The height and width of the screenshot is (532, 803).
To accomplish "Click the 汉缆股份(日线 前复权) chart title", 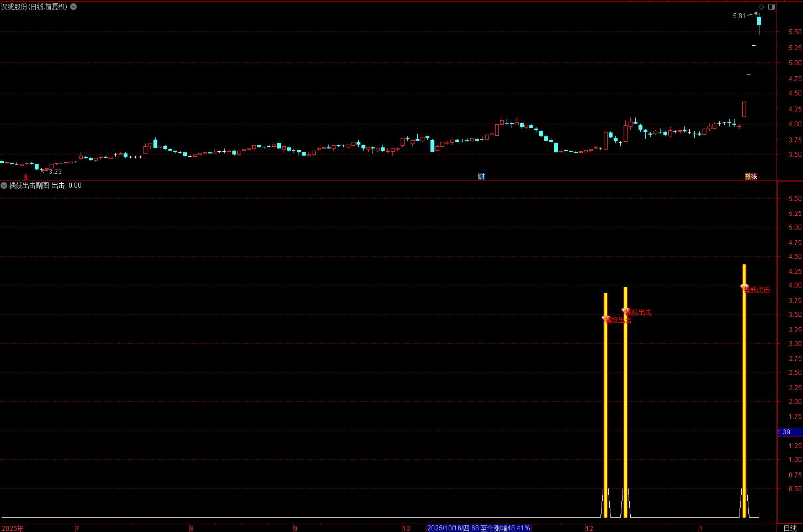I will [34, 7].
